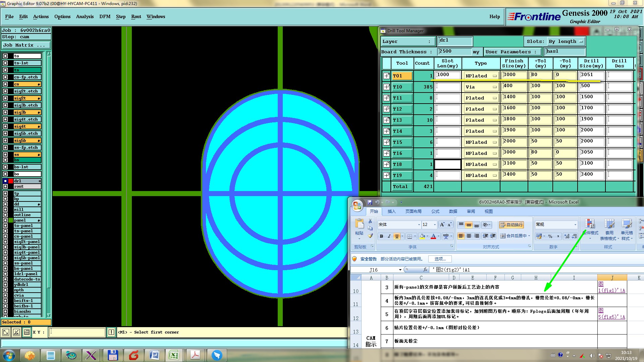
Task: Expand the T01 tool row plus icon
Action: [x=386, y=76]
